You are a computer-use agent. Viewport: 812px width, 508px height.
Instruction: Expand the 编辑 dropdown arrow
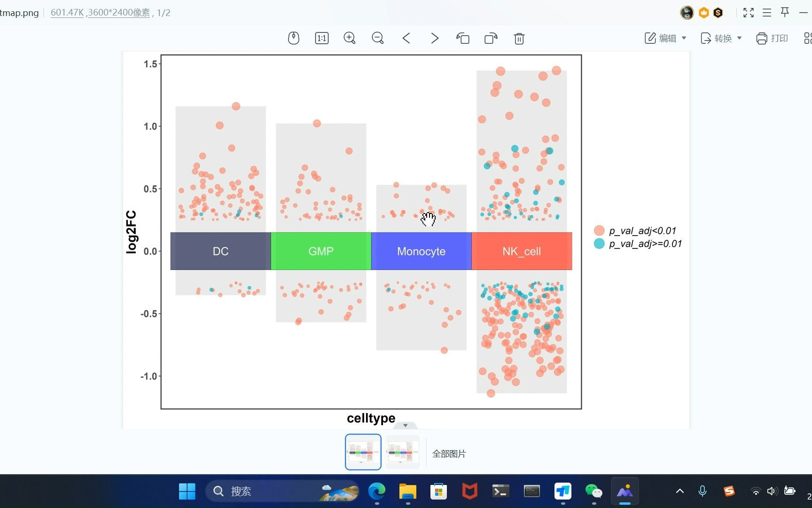(684, 38)
